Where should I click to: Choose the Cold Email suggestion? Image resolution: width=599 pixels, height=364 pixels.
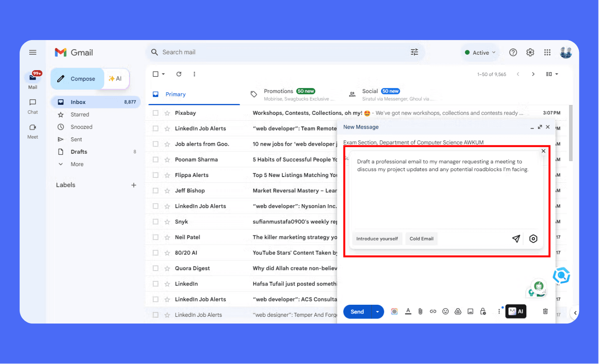pyautogui.click(x=421, y=239)
